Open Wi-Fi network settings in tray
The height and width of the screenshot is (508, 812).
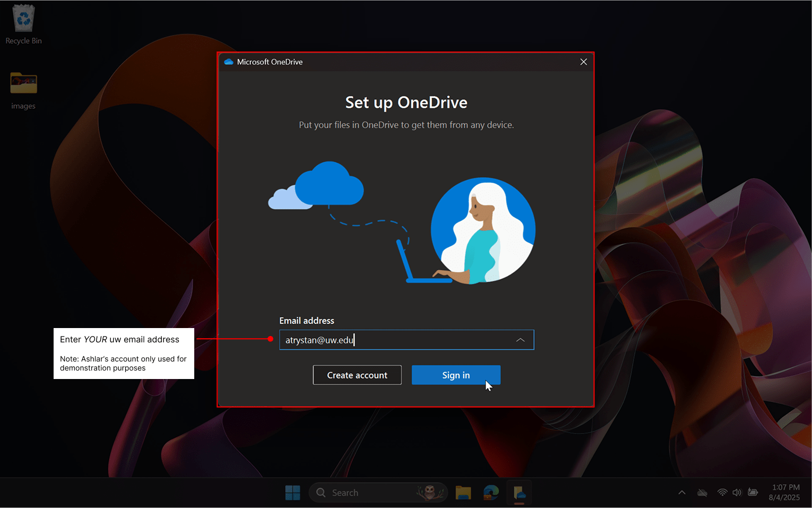pos(722,493)
